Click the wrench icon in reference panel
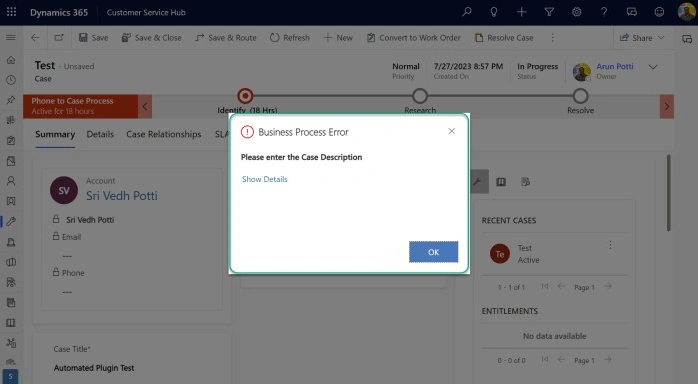This screenshot has height=384, width=698. [478, 182]
